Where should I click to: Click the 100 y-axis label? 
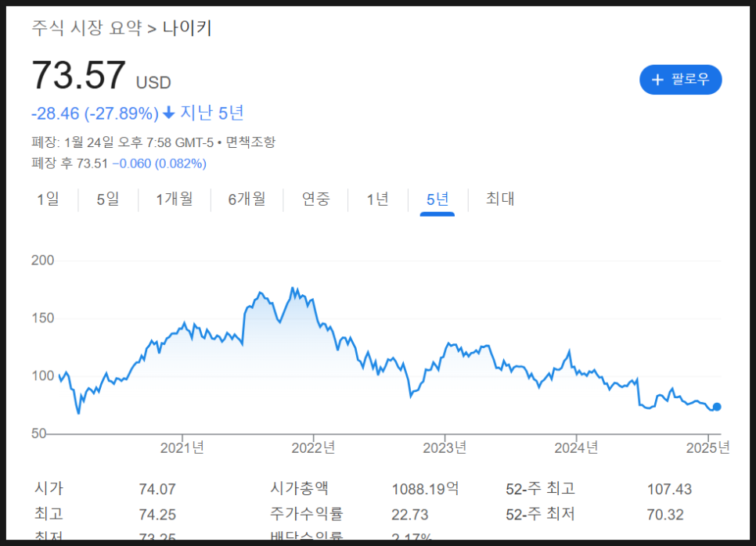click(x=43, y=376)
